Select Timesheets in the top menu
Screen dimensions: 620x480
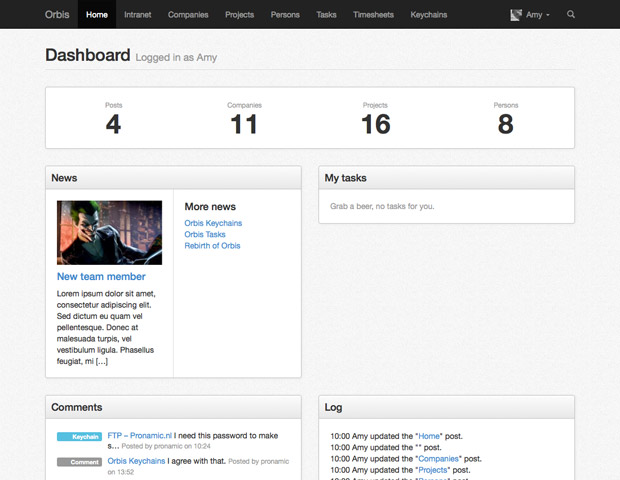click(373, 15)
